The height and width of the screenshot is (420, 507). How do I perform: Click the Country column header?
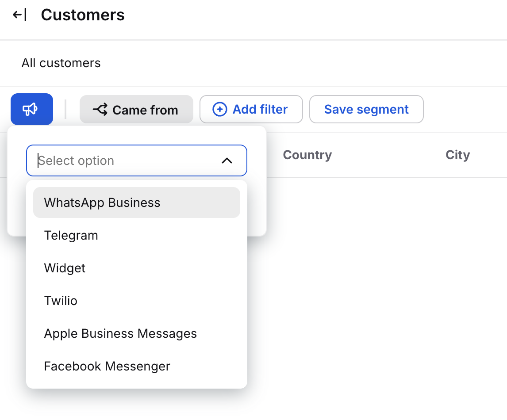[307, 155]
